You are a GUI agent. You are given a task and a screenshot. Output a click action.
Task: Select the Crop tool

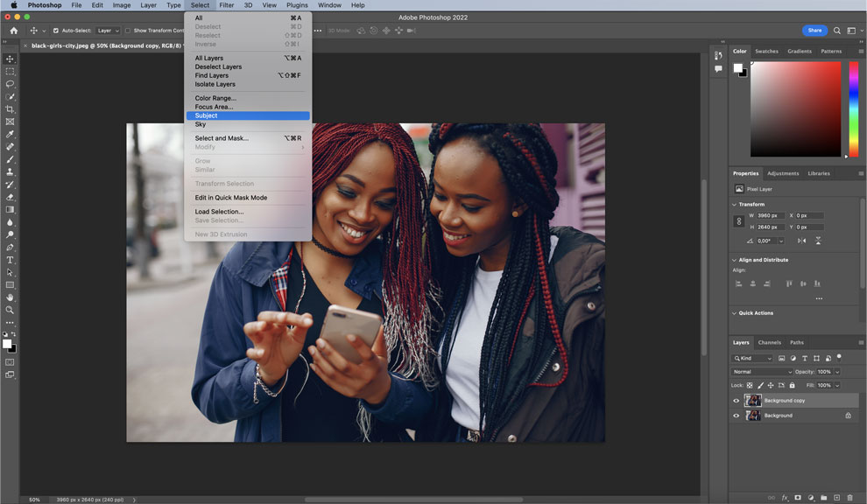tap(10, 109)
